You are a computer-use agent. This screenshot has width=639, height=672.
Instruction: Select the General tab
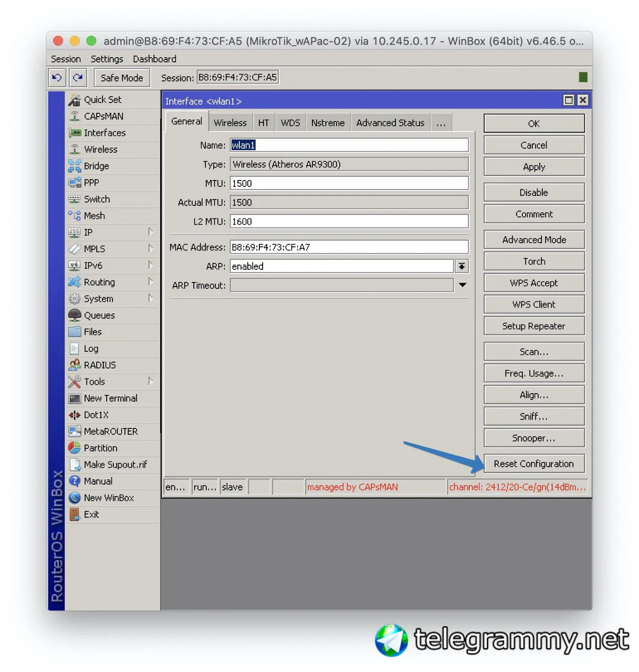pyautogui.click(x=186, y=121)
